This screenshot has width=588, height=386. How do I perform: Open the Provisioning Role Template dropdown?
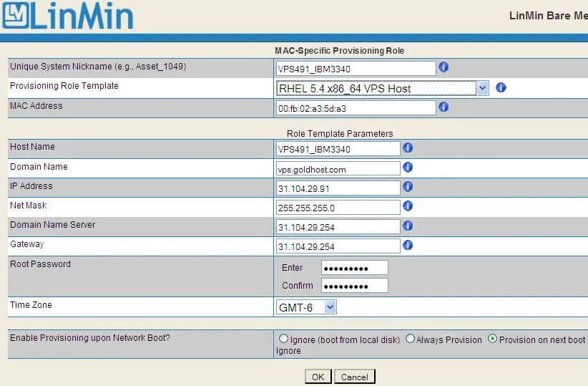[x=382, y=88]
